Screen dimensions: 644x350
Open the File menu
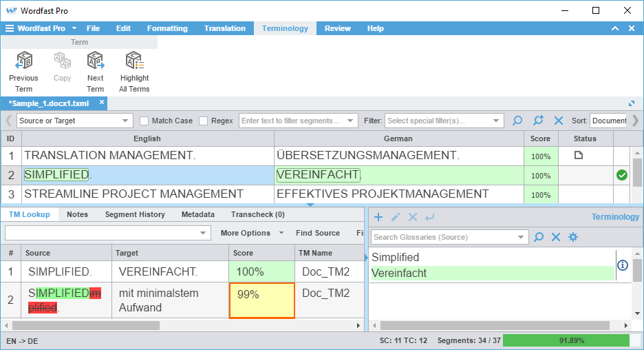pyautogui.click(x=94, y=28)
